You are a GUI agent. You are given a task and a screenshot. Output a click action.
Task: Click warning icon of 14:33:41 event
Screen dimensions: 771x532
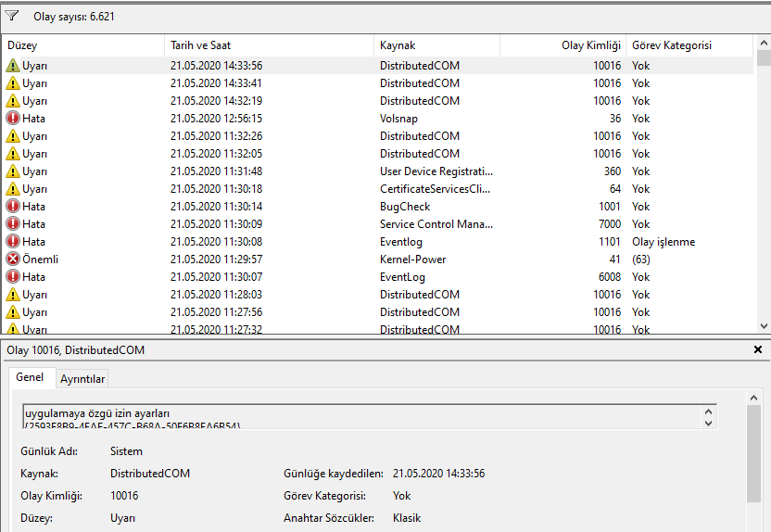click(13, 83)
